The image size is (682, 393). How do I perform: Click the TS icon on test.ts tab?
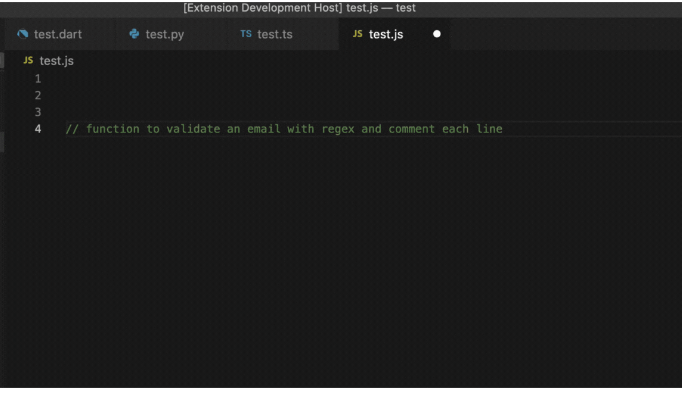pyautogui.click(x=246, y=34)
